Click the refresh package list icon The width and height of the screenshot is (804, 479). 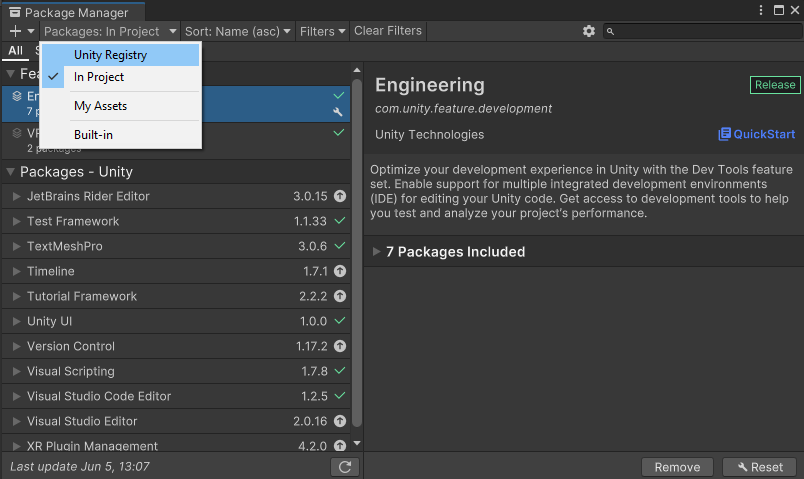(345, 467)
